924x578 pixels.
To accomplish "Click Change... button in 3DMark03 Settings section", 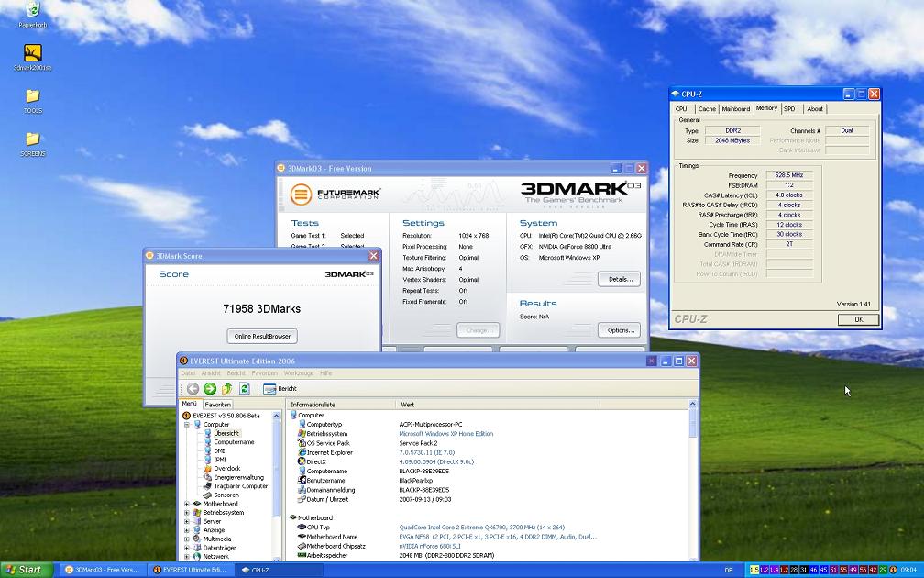I will (x=478, y=330).
